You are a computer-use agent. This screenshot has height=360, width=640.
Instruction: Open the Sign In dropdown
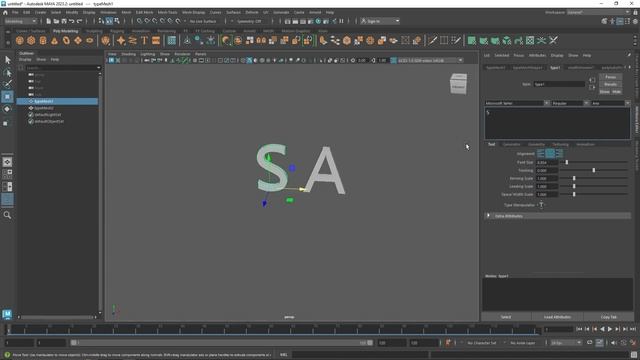380,21
